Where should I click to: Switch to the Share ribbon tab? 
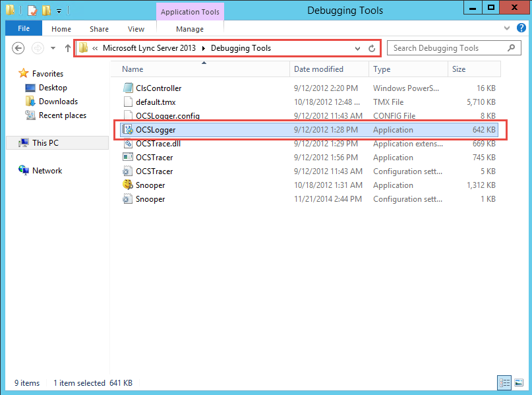99,29
